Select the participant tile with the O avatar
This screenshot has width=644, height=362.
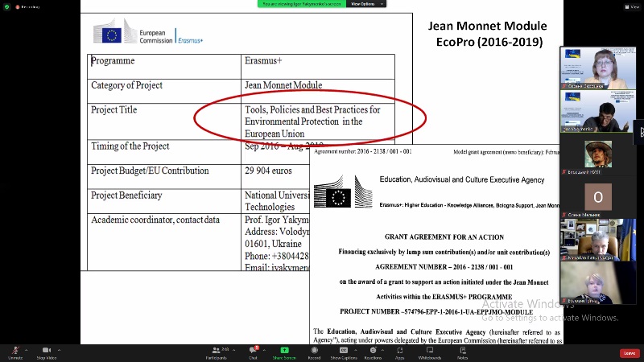tap(598, 196)
